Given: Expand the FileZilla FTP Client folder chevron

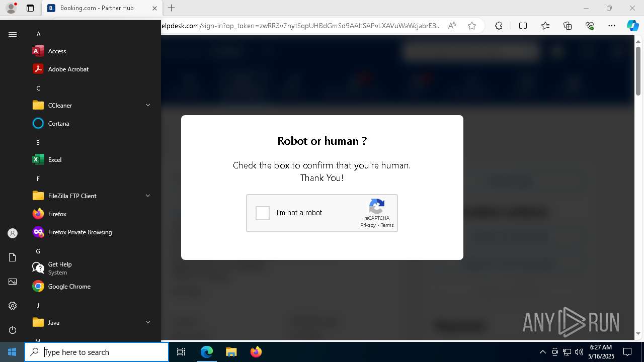Looking at the screenshot, I should pos(148,196).
